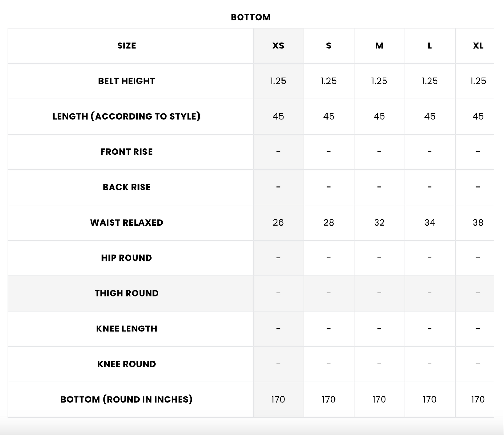Viewport: 504px width, 435px height.
Task: Click the L size column header
Action: pyautogui.click(x=430, y=46)
